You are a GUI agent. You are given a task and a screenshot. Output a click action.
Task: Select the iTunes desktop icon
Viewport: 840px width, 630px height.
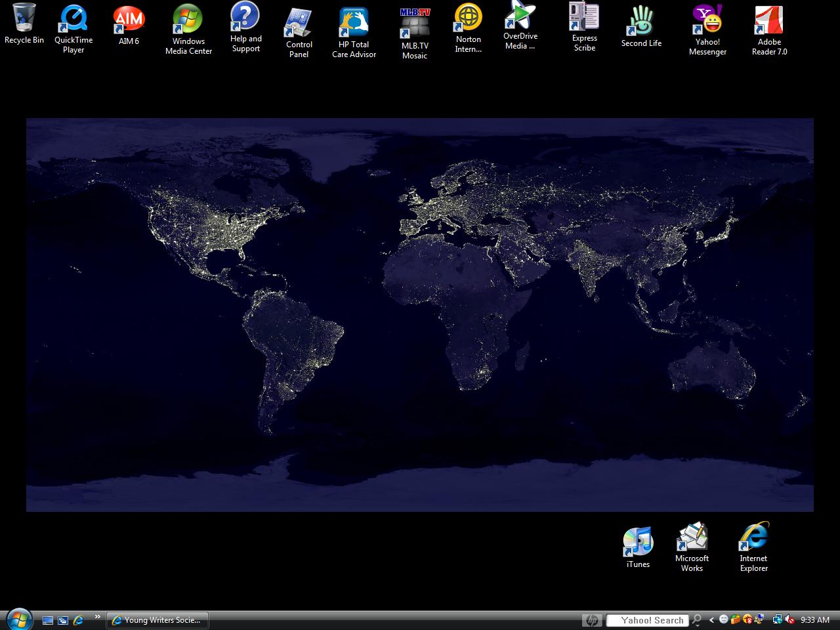point(638,547)
